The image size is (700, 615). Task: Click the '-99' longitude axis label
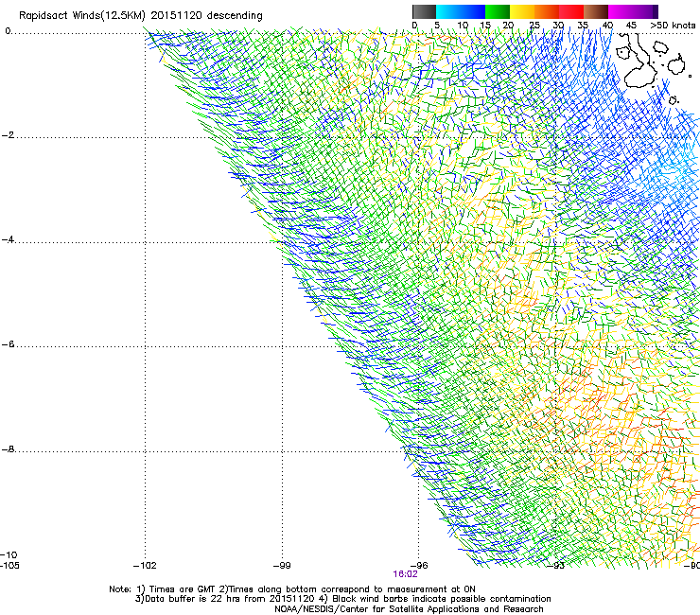(282, 566)
